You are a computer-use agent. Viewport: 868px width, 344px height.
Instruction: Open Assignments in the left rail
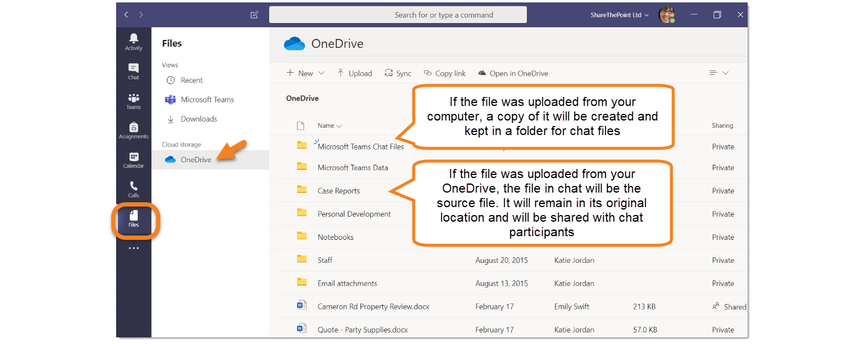pos(134,131)
